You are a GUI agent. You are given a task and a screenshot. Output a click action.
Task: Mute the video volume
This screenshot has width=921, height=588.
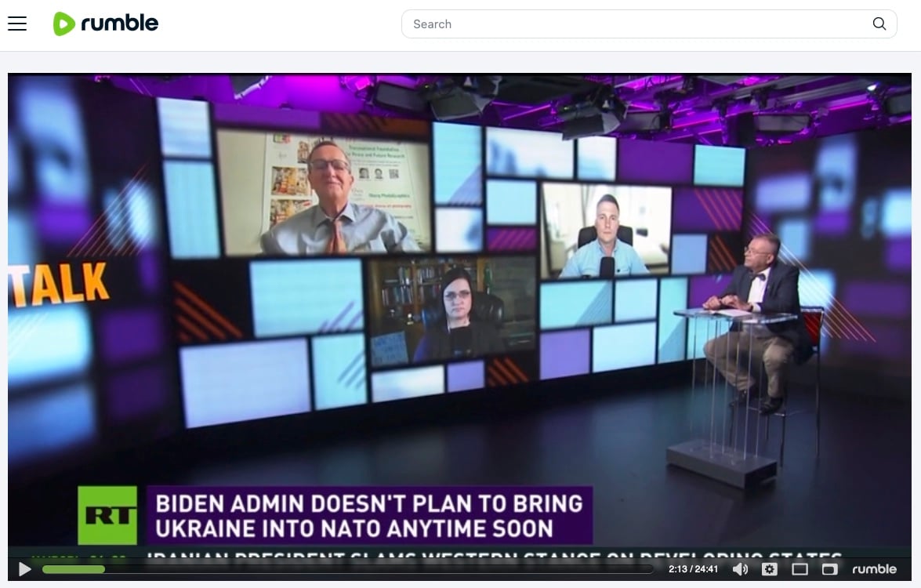pyautogui.click(x=741, y=568)
